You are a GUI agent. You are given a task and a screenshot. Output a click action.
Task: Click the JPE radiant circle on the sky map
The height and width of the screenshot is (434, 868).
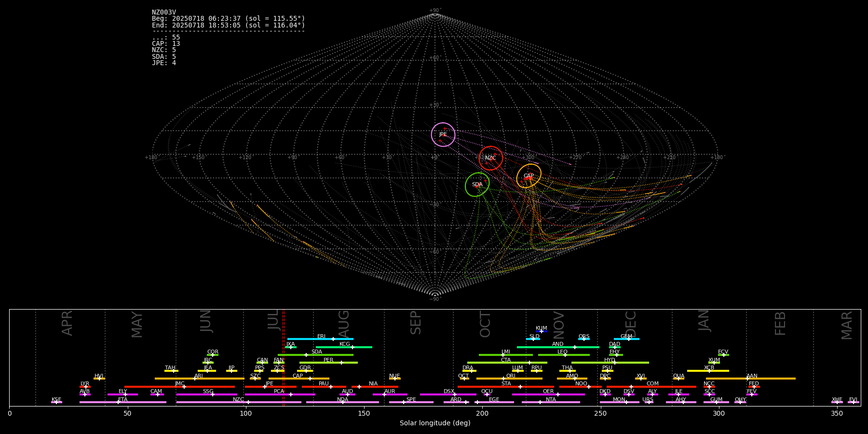443,135
